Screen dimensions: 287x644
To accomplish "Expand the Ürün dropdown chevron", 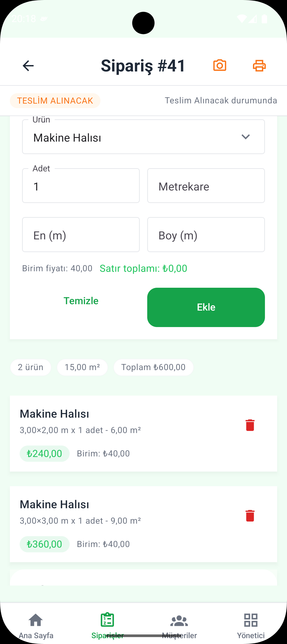I will (x=246, y=137).
